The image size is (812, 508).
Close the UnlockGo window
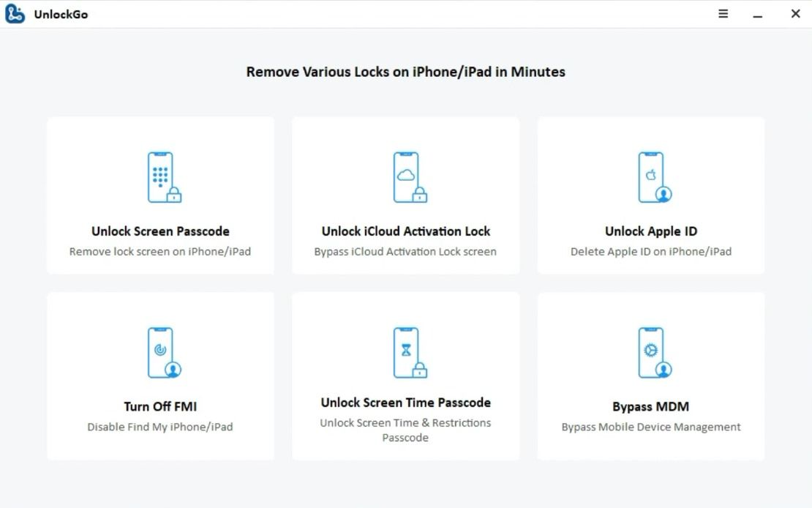(x=795, y=14)
